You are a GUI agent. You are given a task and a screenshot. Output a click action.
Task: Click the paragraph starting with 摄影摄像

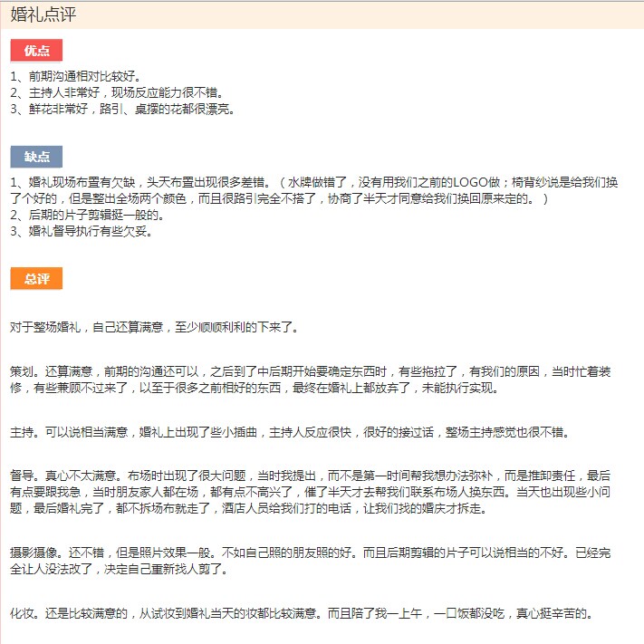[311, 561]
